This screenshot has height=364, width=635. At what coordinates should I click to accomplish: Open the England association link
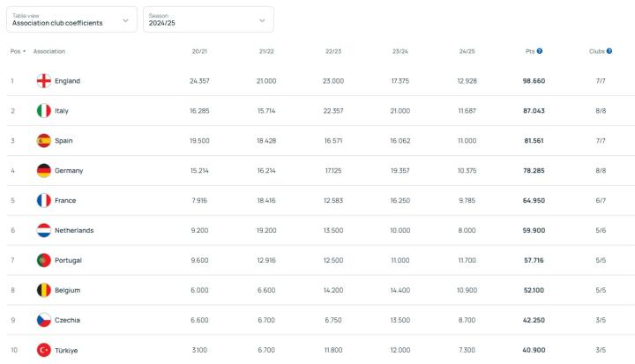pyautogui.click(x=67, y=81)
